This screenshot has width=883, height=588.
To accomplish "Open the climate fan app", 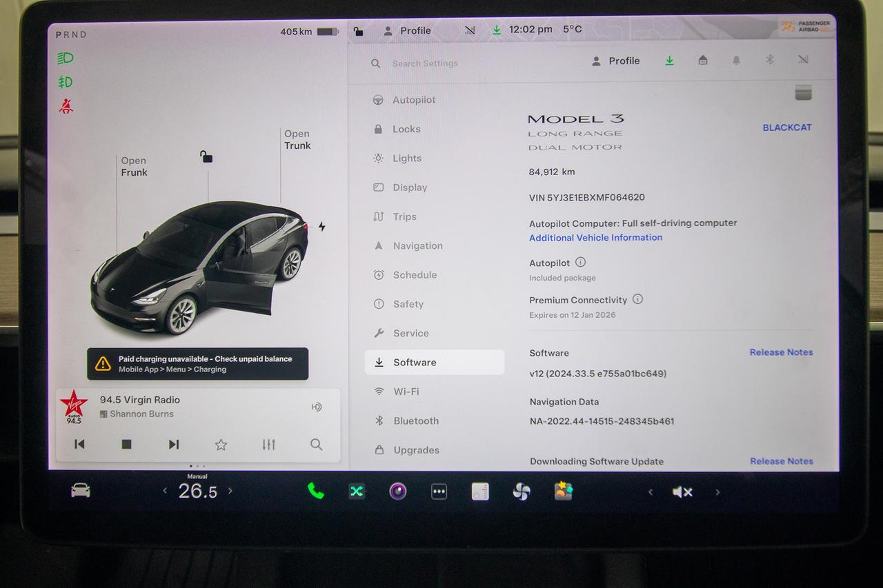I will pyautogui.click(x=522, y=491).
